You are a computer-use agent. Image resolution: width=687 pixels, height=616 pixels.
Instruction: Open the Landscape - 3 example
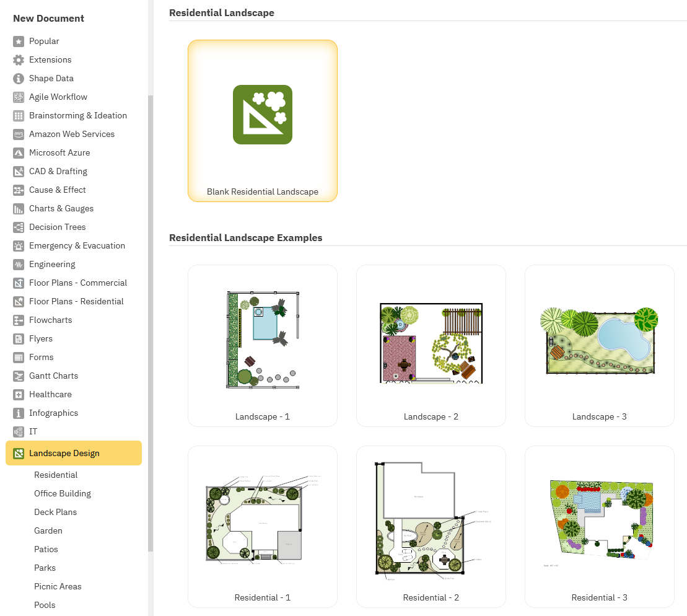pos(599,346)
